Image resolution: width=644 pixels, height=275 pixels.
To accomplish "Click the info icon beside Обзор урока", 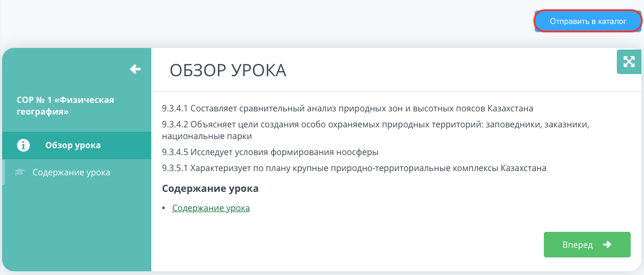I will tap(23, 145).
